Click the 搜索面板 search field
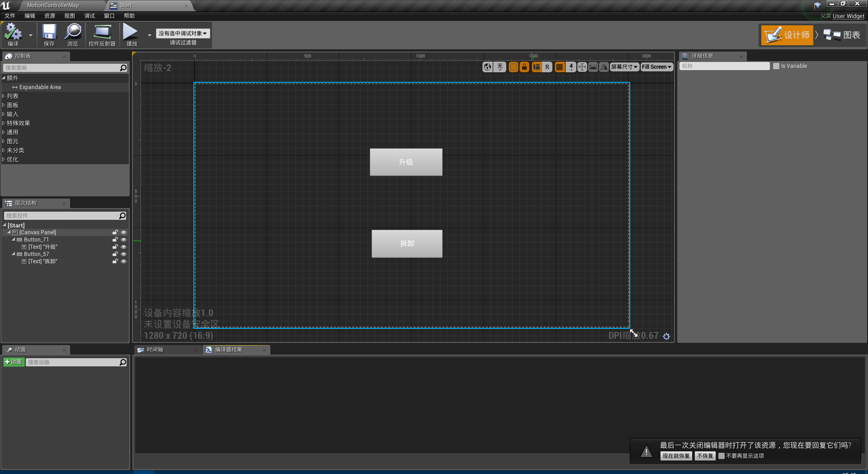The width and height of the screenshot is (868, 474). 63,68
